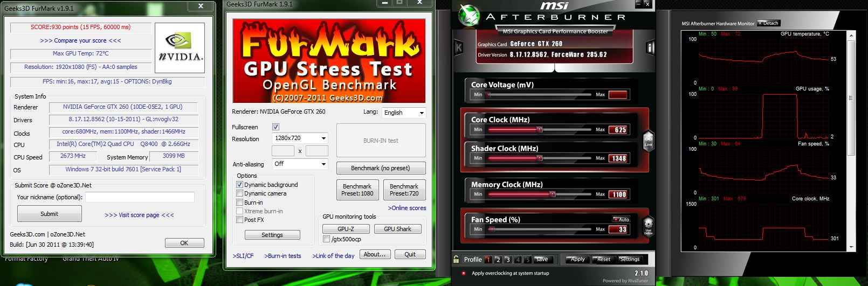Launch GPU-Z monitoring tool
The image size is (868, 286).
click(346, 229)
